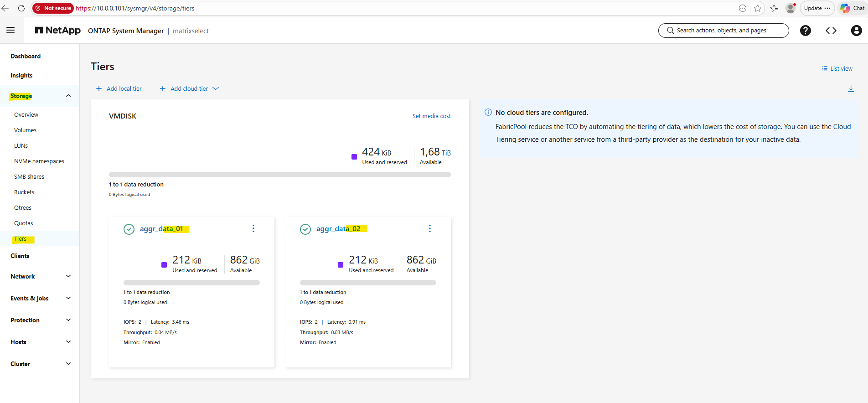
Task: Go to the Dashboard page
Action: coord(26,57)
